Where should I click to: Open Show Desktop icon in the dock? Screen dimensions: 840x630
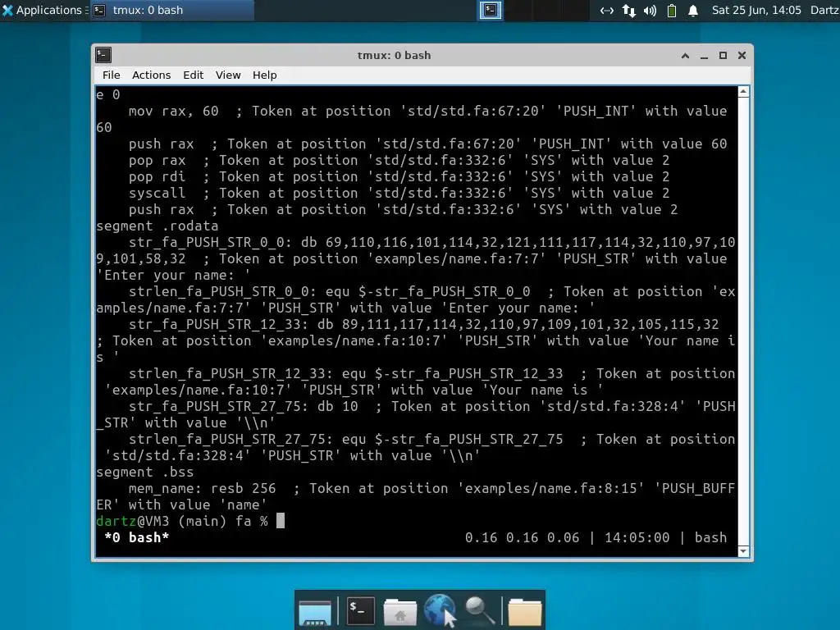[315, 612]
